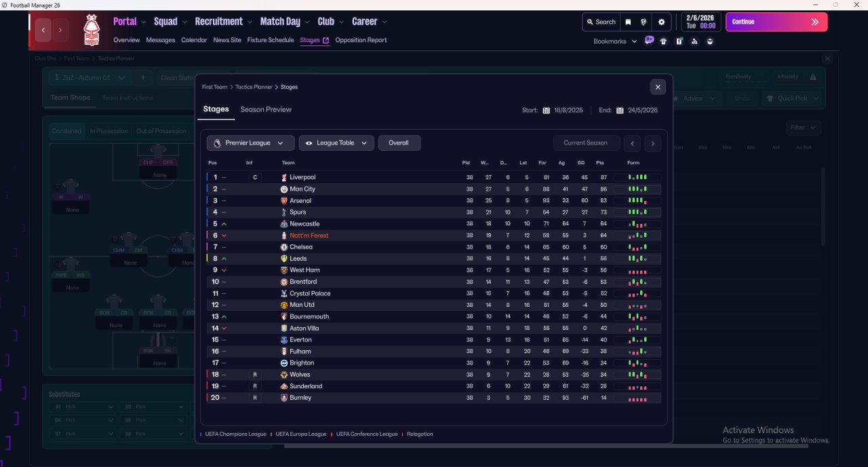Image resolution: width=868 pixels, height=467 pixels.
Task: Open the Overview submenu item
Action: (x=127, y=40)
